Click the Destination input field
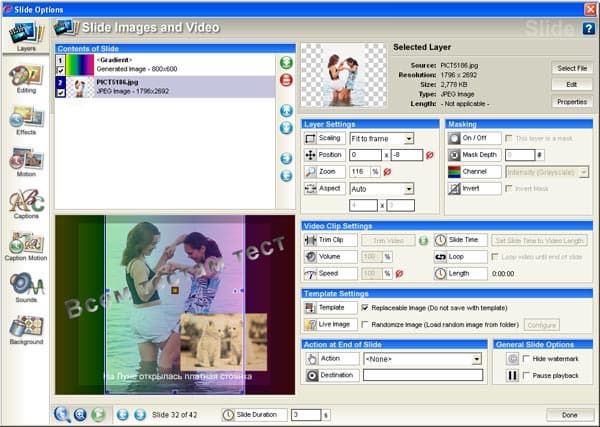The height and width of the screenshot is (427, 600). 423,375
